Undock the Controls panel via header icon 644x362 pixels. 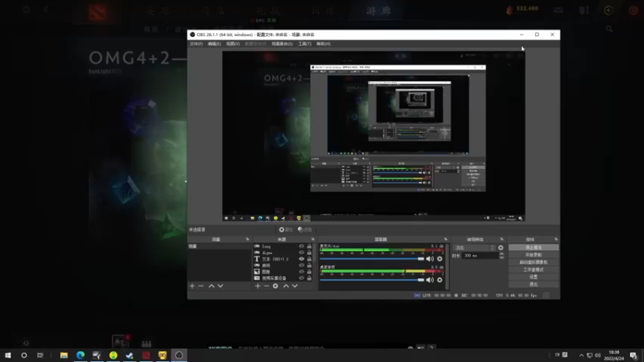pyautogui.click(x=556, y=239)
